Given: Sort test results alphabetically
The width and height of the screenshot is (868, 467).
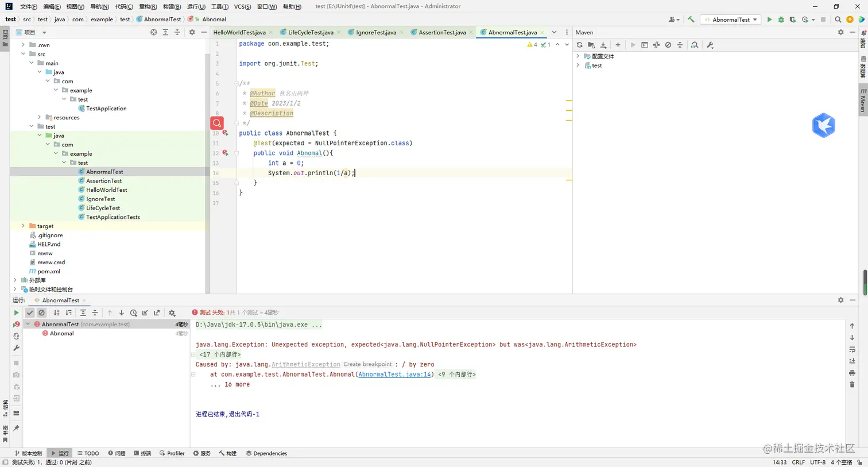Looking at the screenshot, I should (56, 313).
